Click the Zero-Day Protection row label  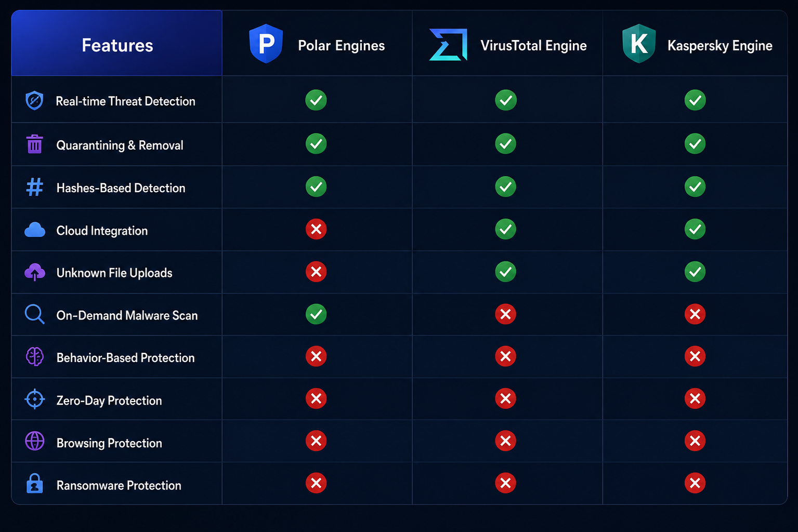pyautogui.click(x=109, y=401)
